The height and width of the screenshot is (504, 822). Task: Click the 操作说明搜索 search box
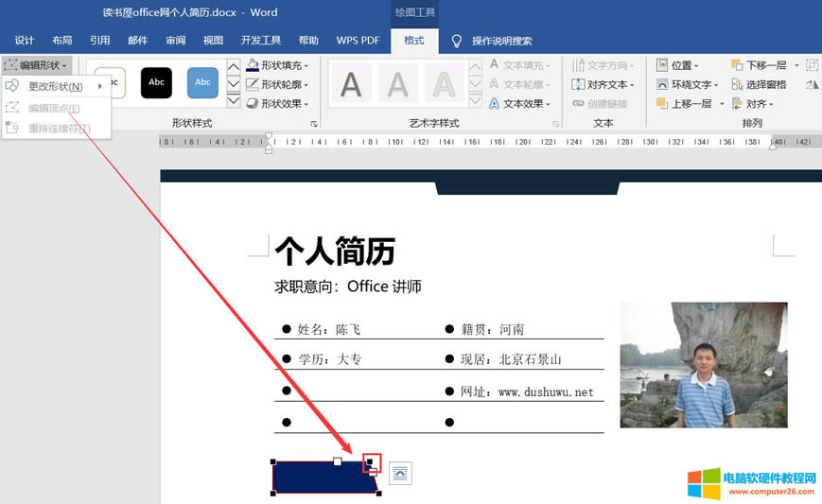(x=501, y=41)
